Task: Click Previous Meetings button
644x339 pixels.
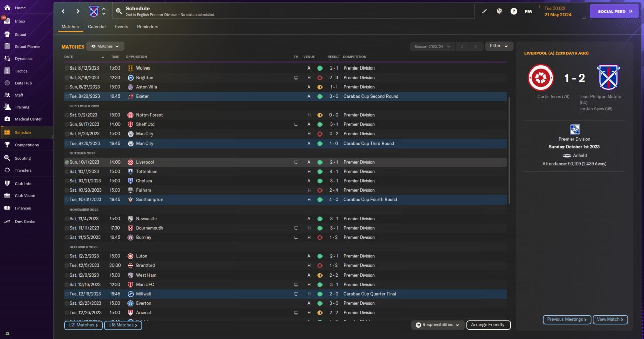Action: click(x=567, y=319)
